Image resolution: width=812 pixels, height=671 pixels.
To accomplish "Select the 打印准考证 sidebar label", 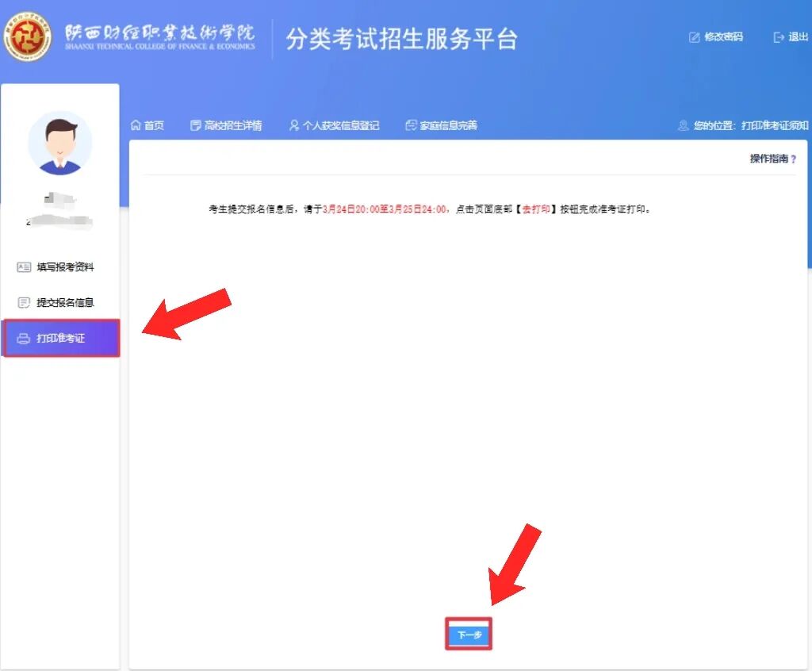I will tap(60, 339).
